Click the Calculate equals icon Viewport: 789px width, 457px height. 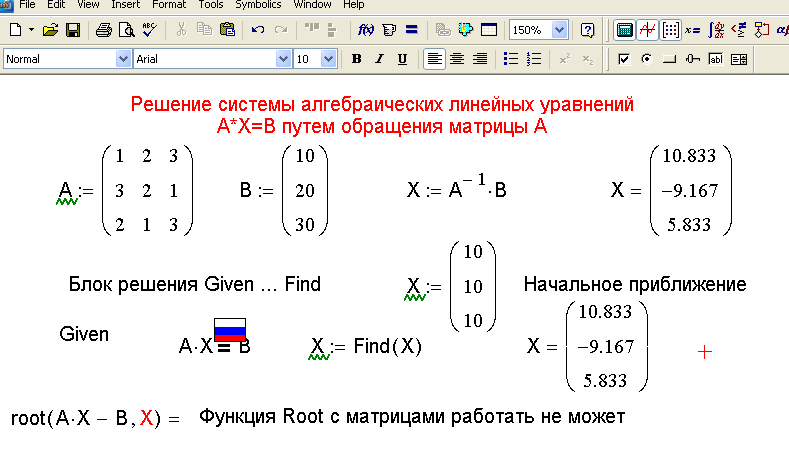[412, 30]
